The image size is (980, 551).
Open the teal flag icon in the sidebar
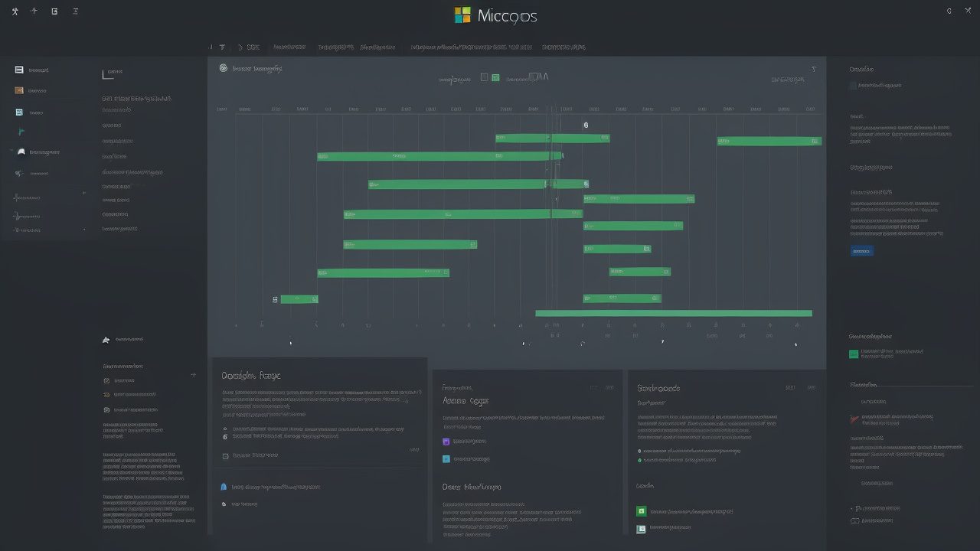pos(20,132)
